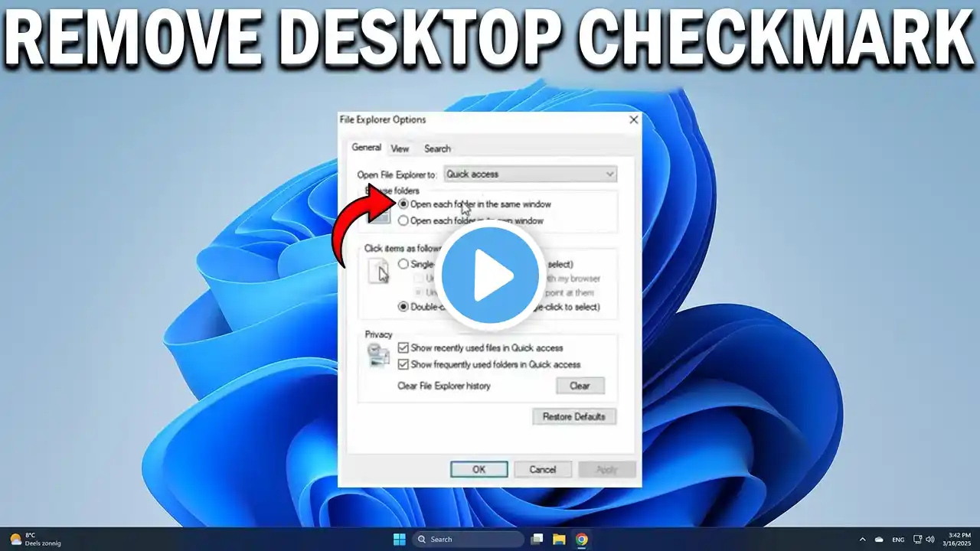Click the taskbar Search box

[x=469, y=540]
